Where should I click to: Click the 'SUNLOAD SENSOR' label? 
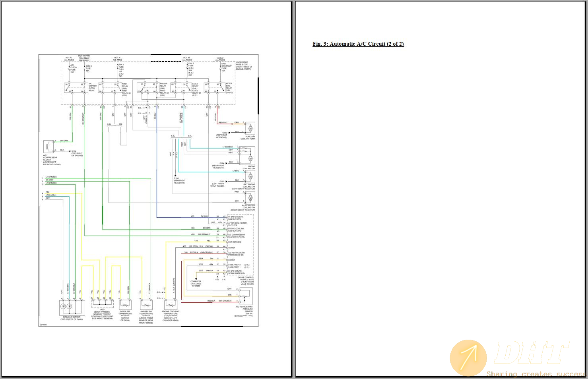coord(72,317)
